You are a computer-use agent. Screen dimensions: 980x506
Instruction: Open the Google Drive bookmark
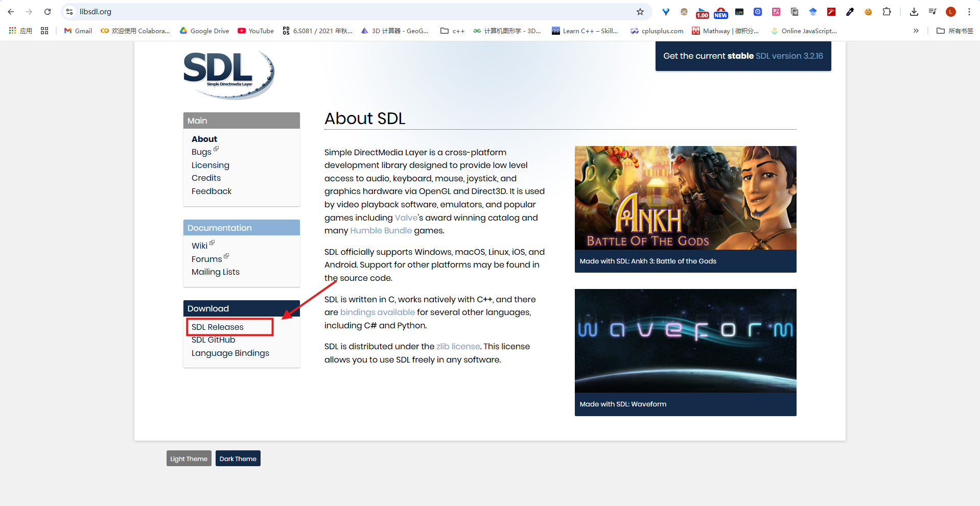point(204,31)
